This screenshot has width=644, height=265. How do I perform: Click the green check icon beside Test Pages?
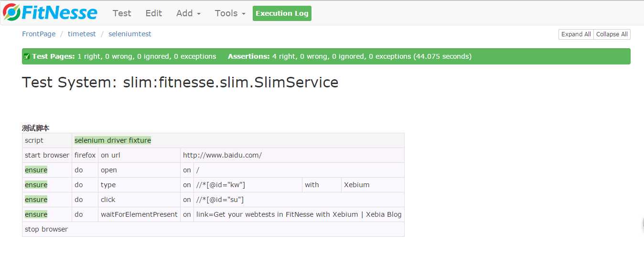(x=27, y=56)
